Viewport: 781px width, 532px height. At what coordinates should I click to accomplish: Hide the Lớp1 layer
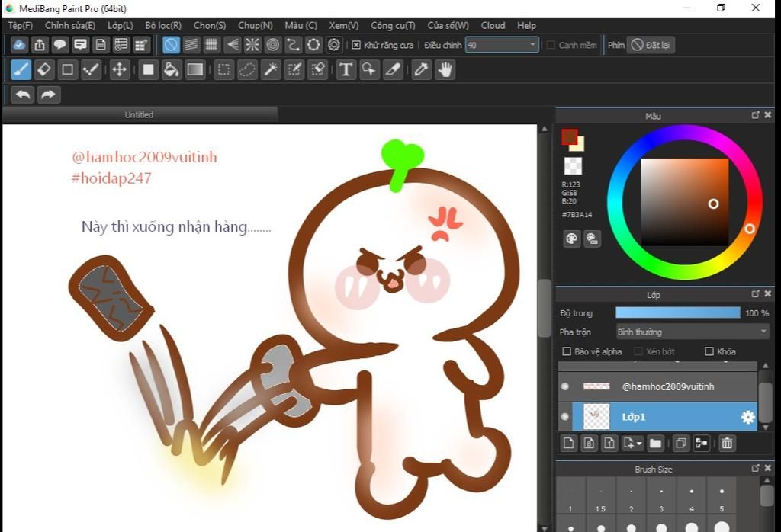[565, 417]
